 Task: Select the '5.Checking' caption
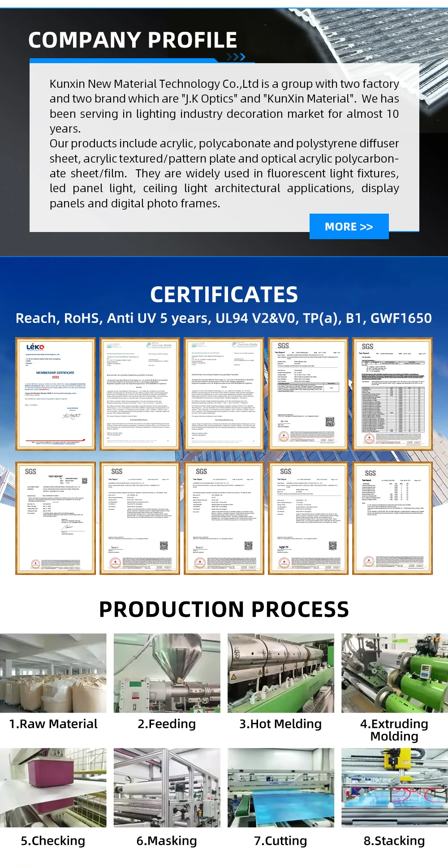point(53,841)
